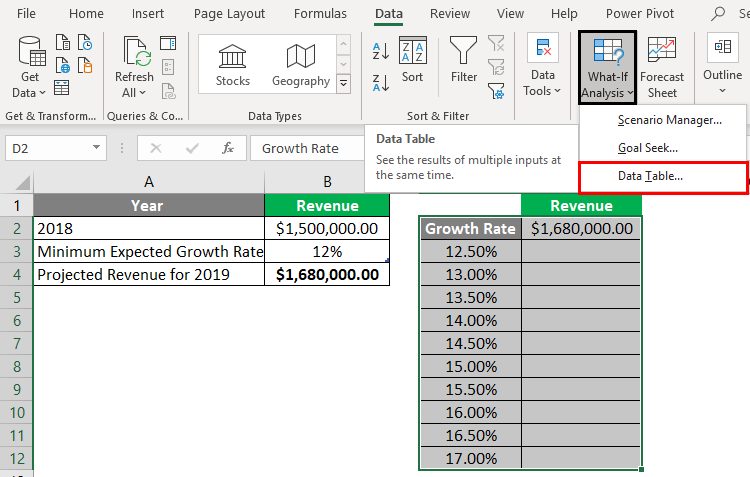Select the Geography data type

click(x=300, y=66)
